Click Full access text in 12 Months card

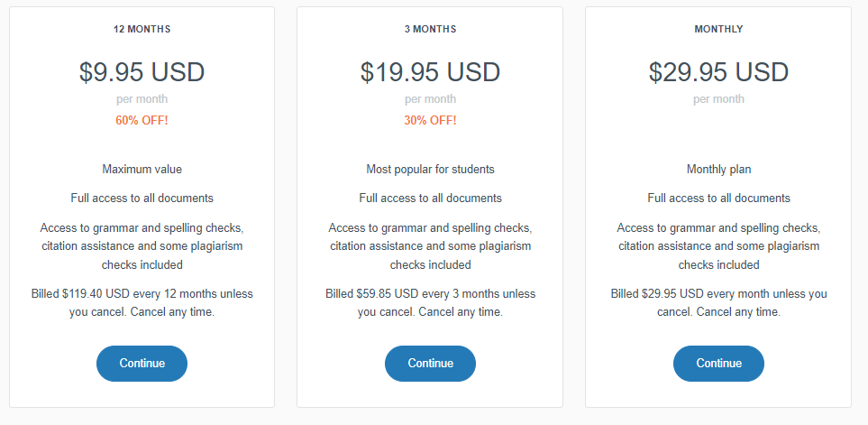click(142, 198)
